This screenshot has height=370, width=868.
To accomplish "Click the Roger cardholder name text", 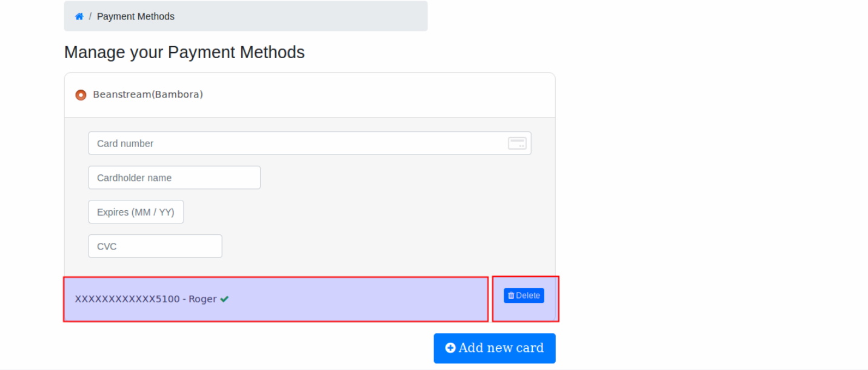I will [202, 299].
